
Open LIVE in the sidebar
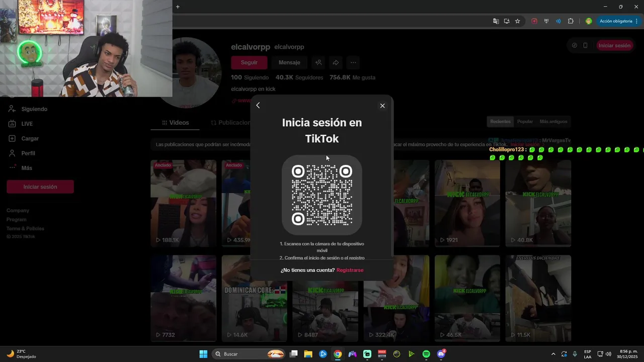[x=27, y=124]
